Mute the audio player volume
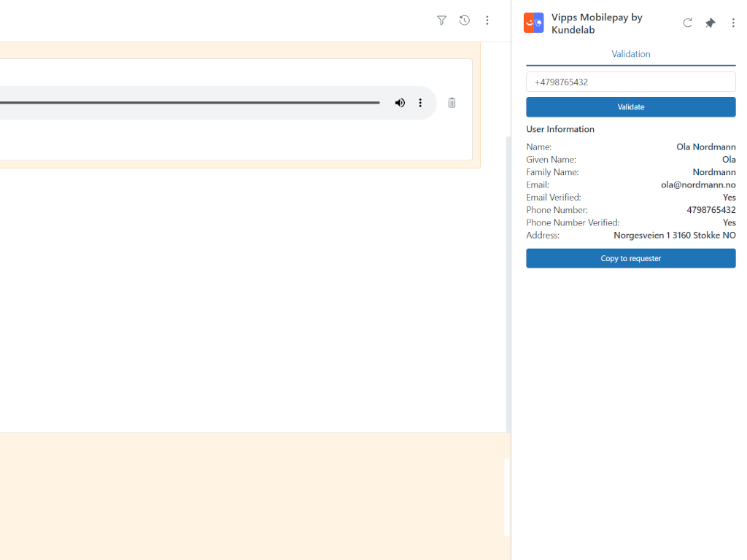Image resolution: width=747 pixels, height=560 pixels. click(x=400, y=103)
